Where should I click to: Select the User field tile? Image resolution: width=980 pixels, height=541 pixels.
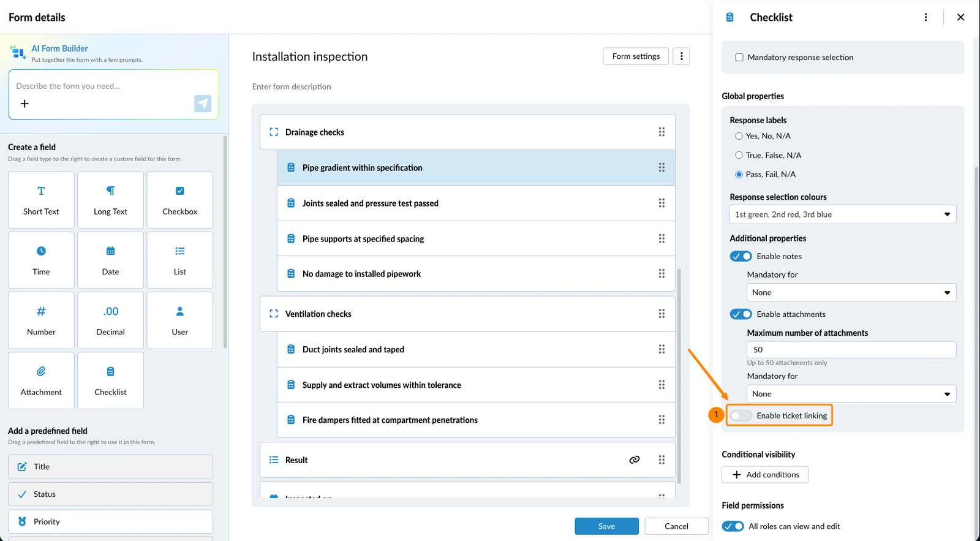(179, 320)
